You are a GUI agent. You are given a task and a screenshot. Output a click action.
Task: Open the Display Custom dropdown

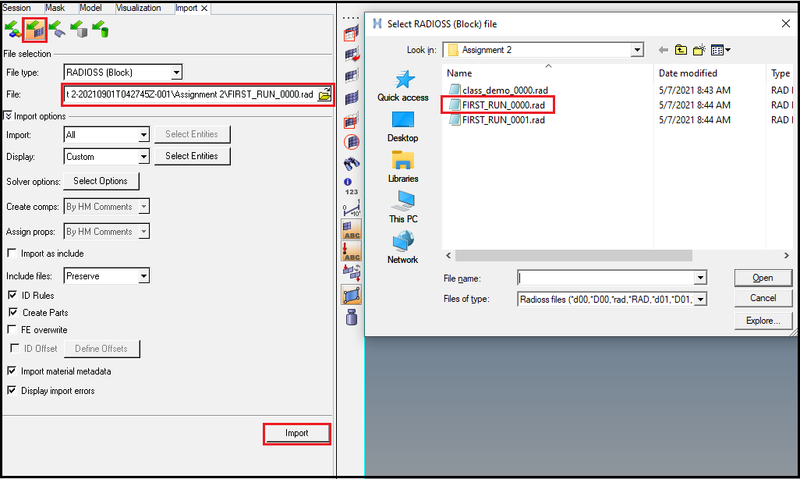coord(144,157)
